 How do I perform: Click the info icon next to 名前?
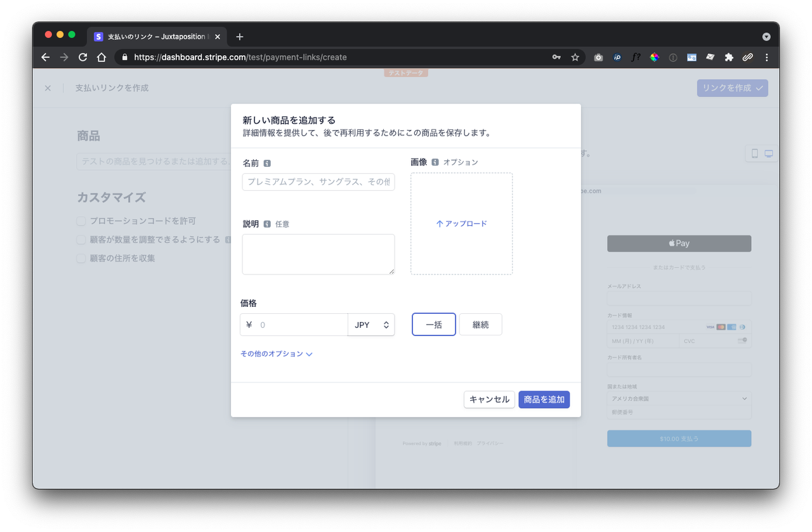coord(267,163)
